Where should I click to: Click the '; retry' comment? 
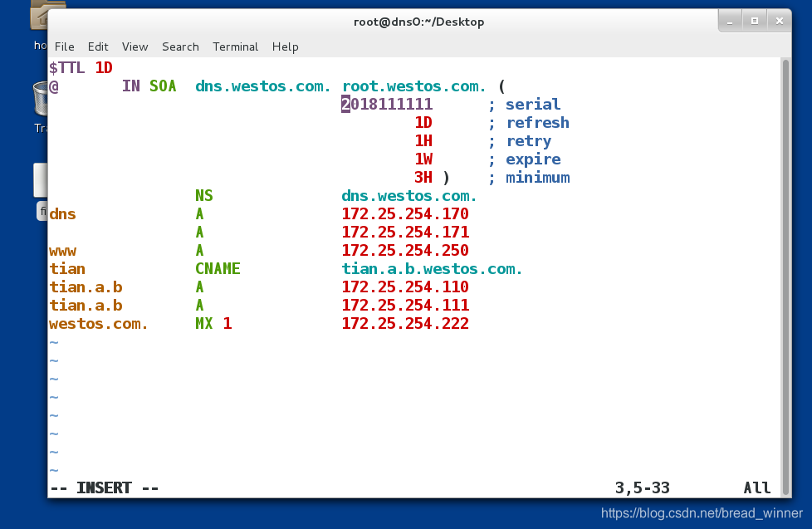click(x=520, y=141)
